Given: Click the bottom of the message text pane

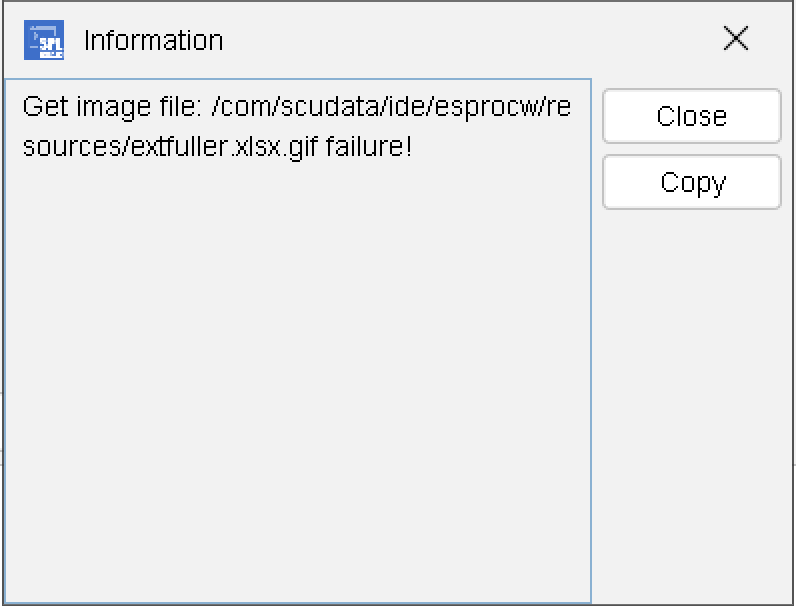Looking at the screenshot, I should point(297,585).
